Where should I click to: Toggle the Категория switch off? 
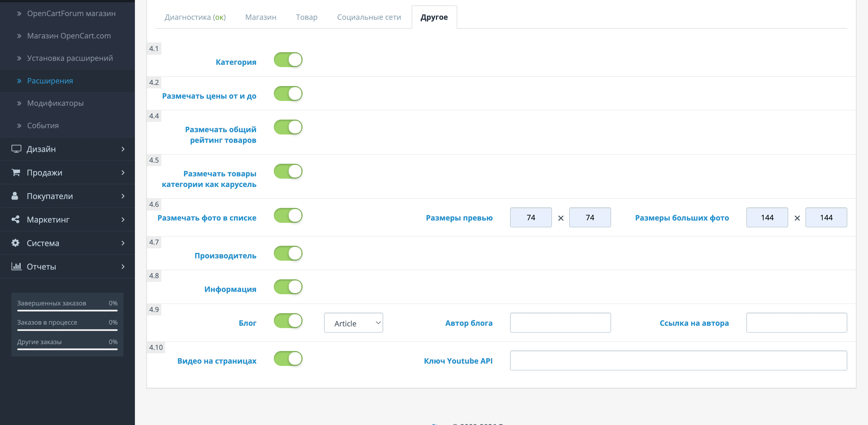pyautogui.click(x=288, y=60)
